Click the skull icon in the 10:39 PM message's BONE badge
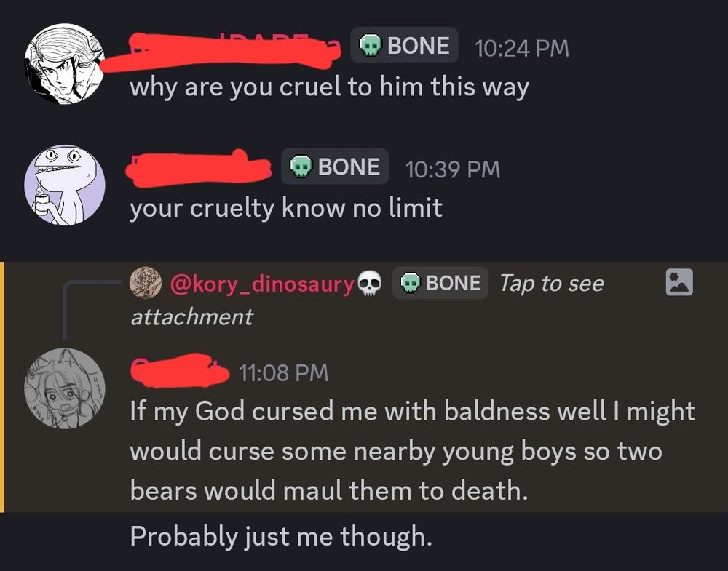Viewport: 728px width, 571px height. pos(301,166)
